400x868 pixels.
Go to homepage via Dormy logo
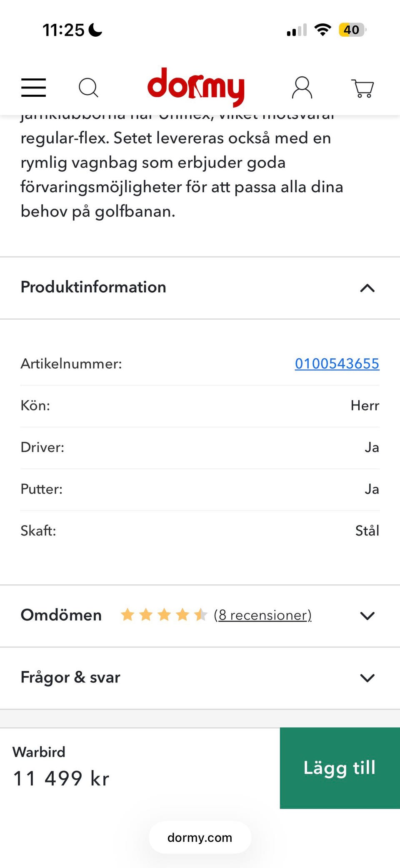(196, 87)
